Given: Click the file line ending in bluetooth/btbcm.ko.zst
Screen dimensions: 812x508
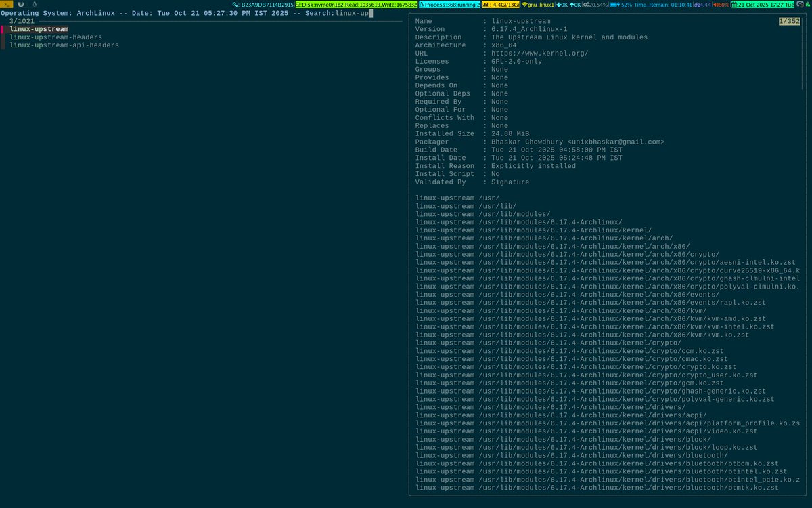Looking at the screenshot, I should [597, 463].
